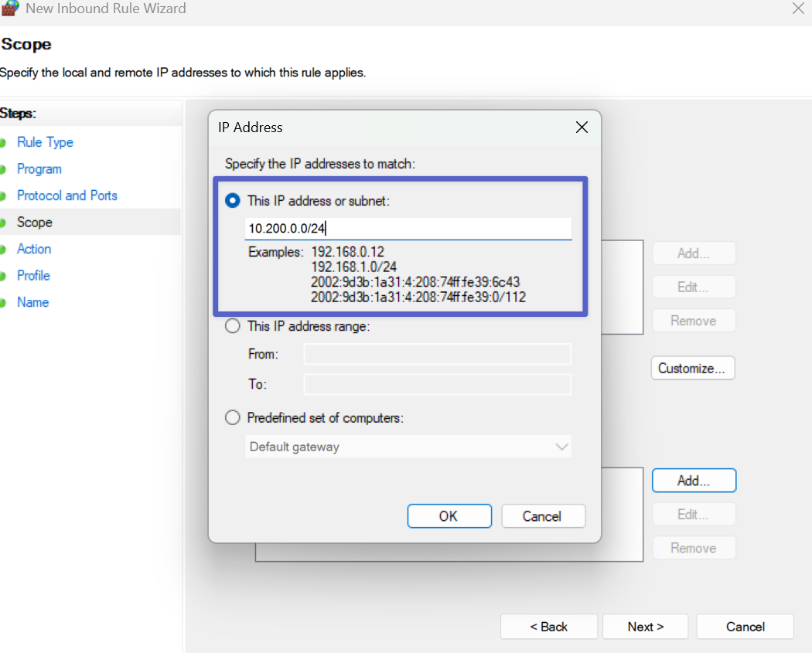Jump to the Profile step

pos(33,276)
